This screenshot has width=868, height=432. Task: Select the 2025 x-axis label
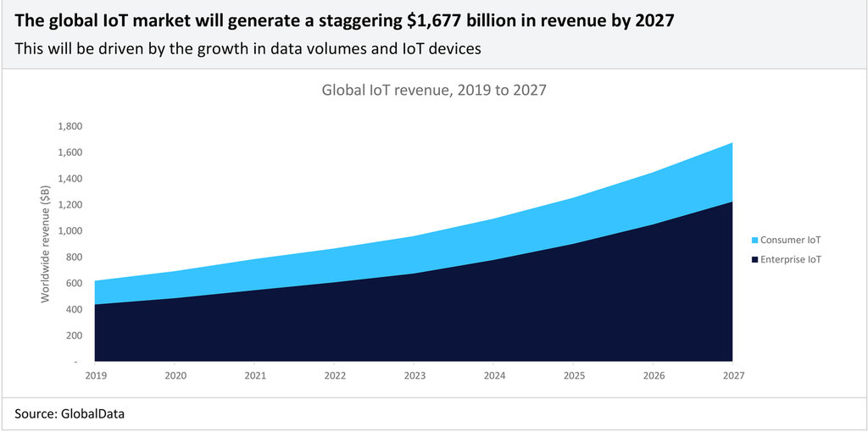(x=573, y=374)
